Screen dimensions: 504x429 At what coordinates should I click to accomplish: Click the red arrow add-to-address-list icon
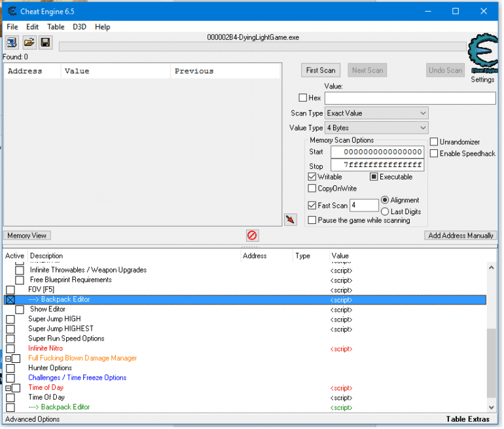click(x=290, y=219)
